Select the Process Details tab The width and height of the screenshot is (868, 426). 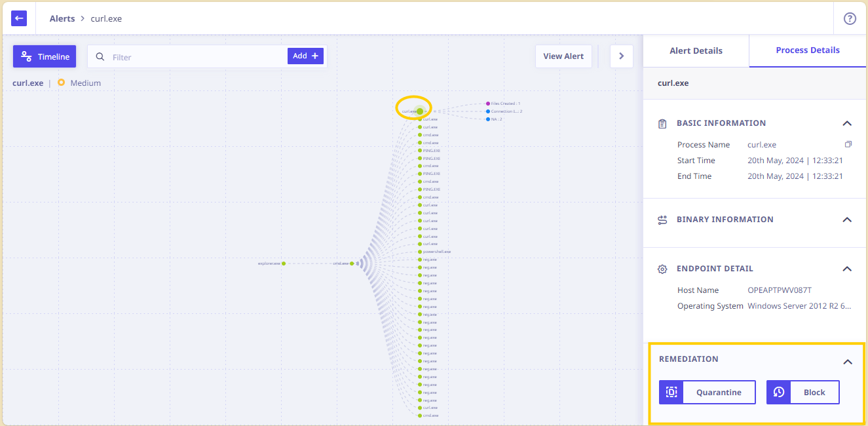tap(808, 50)
